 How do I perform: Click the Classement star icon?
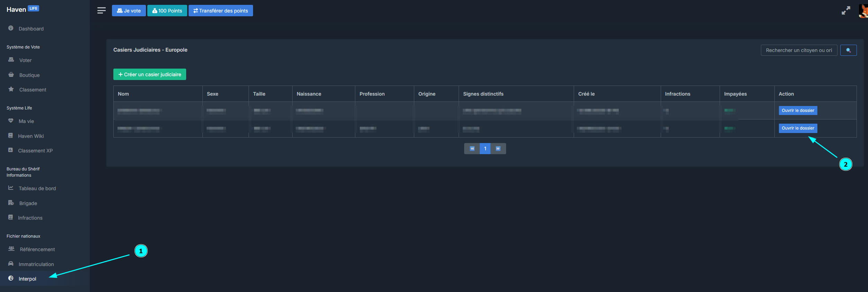11,89
